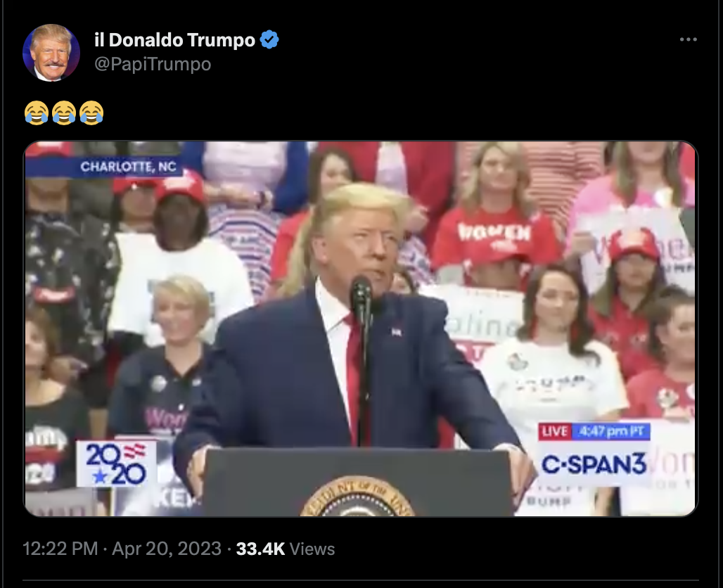Screen dimensions: 723x588
Task: Click the blue verified checkmark badge
Action: point(269,39)
